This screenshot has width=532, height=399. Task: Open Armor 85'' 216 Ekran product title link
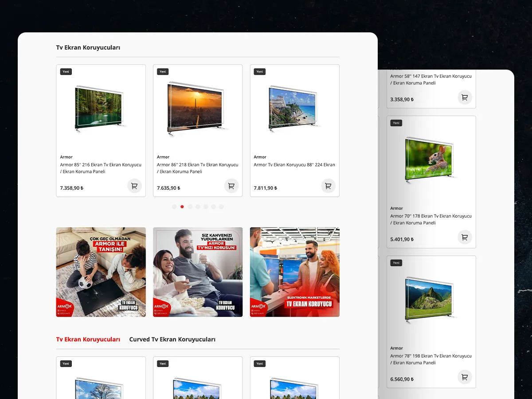(101, 168)
